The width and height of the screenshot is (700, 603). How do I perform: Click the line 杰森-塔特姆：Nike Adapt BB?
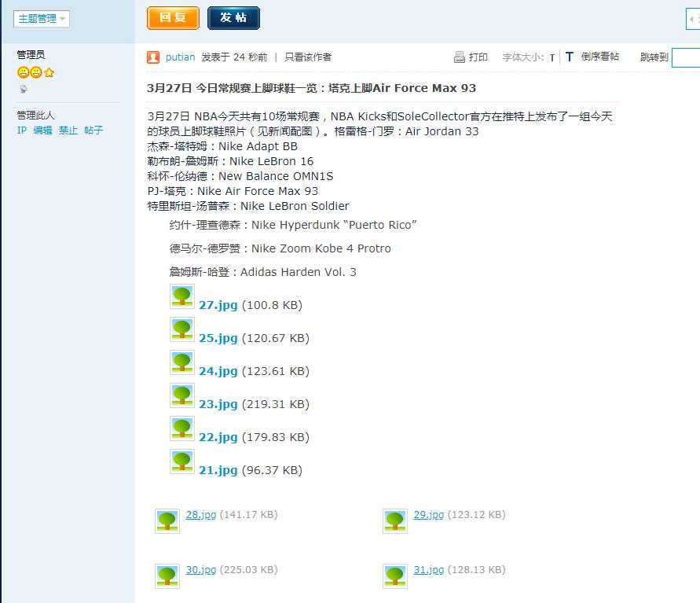click(x=222, y=146)
